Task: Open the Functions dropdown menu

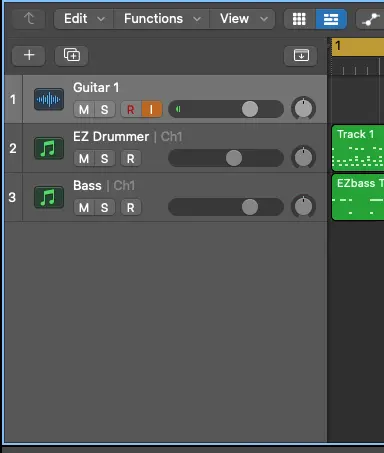Action: click(x=162, y=19)
